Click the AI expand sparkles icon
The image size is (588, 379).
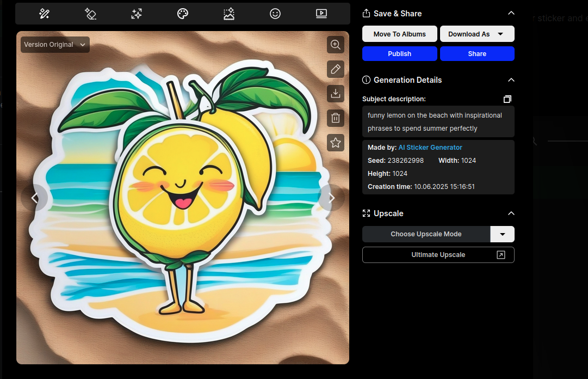tap(136, 13)
